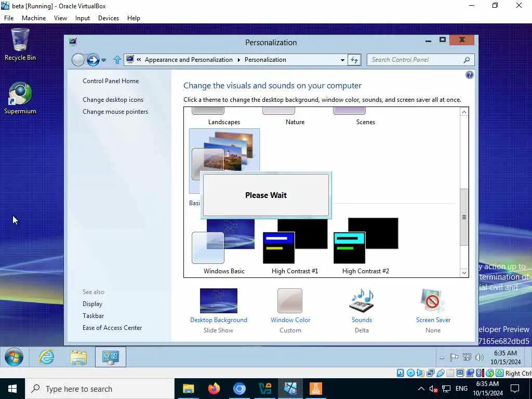532x399 pixels.
Task: Open Personalization help question mark icon
Action: (x=469, y=75)
